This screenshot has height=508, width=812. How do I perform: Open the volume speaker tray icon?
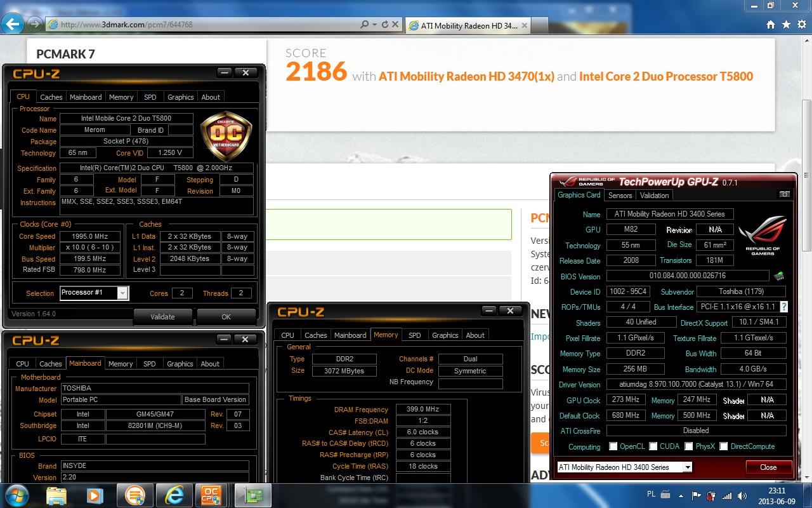point(742,496)
